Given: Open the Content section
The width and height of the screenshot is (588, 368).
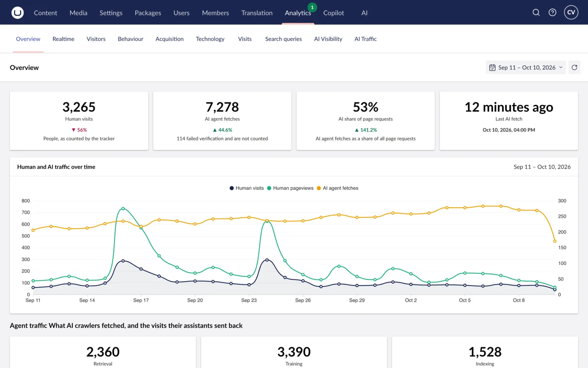Looking at the screenshot, I should [x=46, y=13].
